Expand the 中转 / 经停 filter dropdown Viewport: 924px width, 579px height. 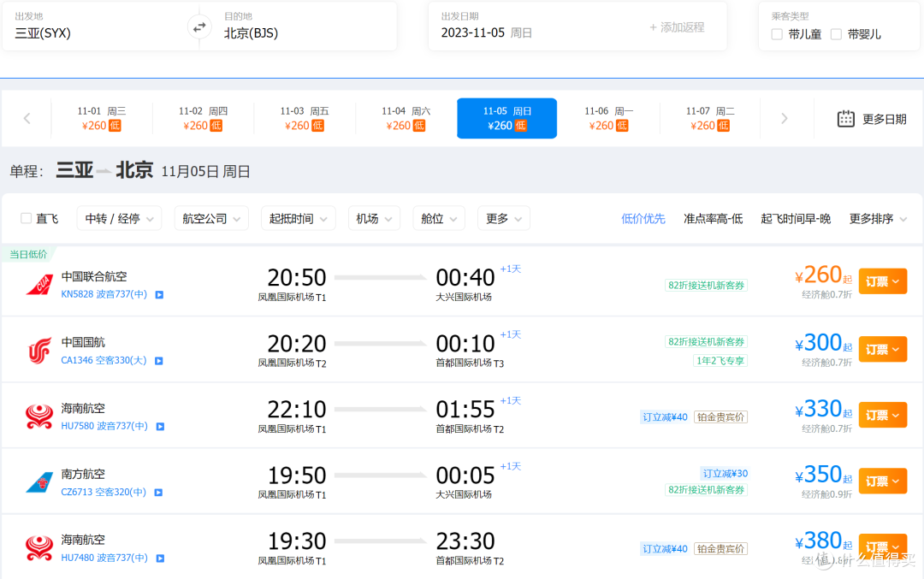pos(119,219)
